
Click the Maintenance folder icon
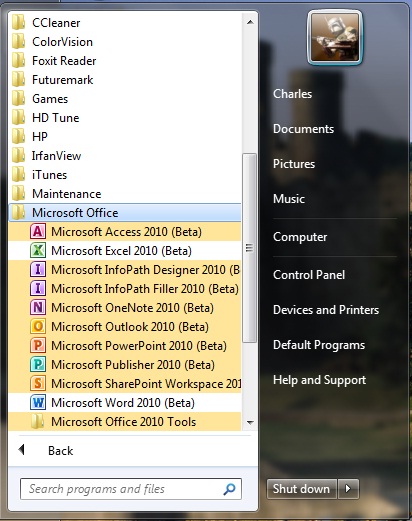19,194
